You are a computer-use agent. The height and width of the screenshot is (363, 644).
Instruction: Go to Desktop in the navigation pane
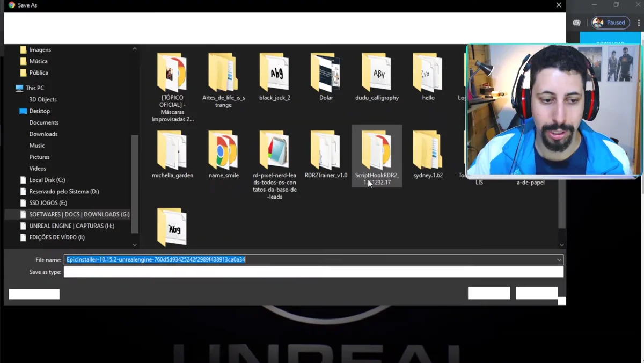(39, 111)
